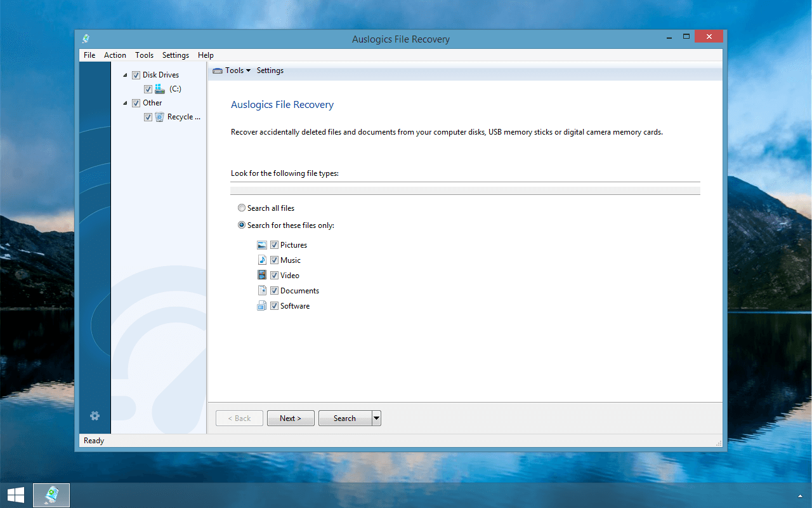Click the < Back button
812x508 pixels.
pos(239,418)
